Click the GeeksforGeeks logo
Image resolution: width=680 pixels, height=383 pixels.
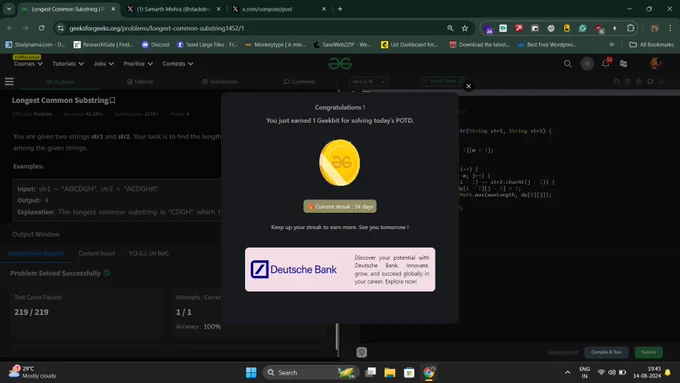coord(340,64)
